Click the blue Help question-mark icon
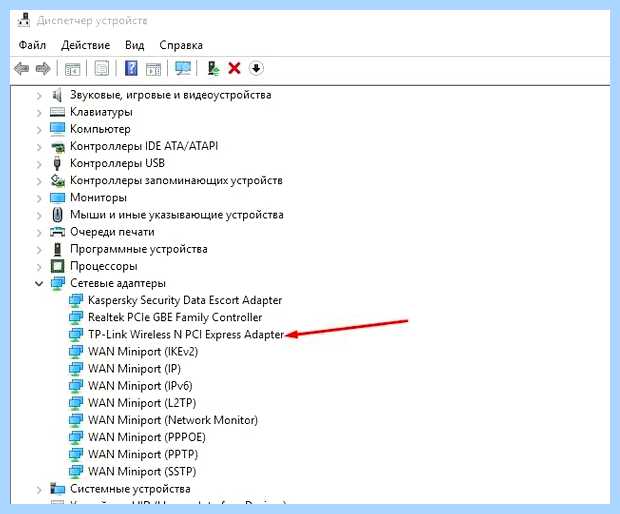Image resolution: width=620 pixels, height=514 pixels. point(131,68)
